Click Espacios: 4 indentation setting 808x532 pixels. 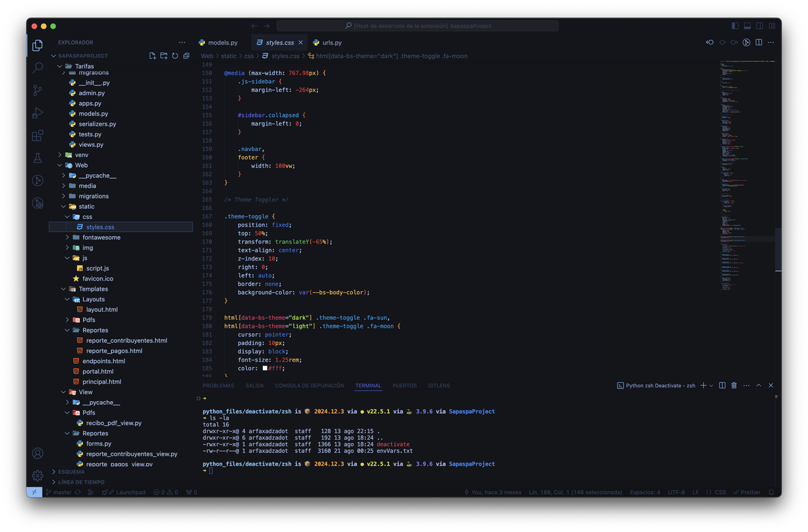(645, 493)
